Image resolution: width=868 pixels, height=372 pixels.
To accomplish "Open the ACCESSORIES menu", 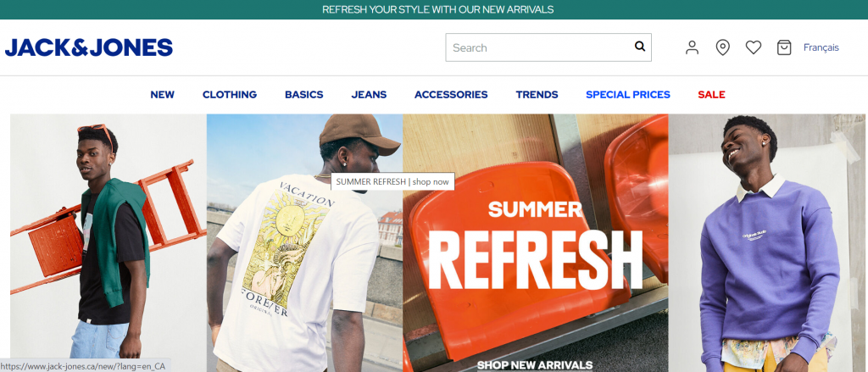I will click(x=451, y=95).
